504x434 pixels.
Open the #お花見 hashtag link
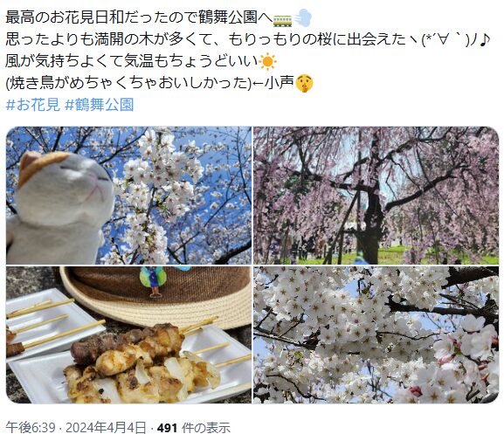click(33, 105)
